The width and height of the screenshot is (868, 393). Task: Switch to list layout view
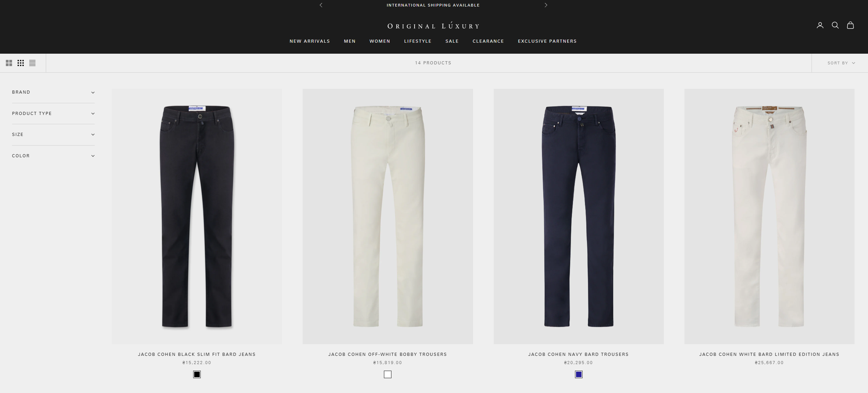[32, 63]
